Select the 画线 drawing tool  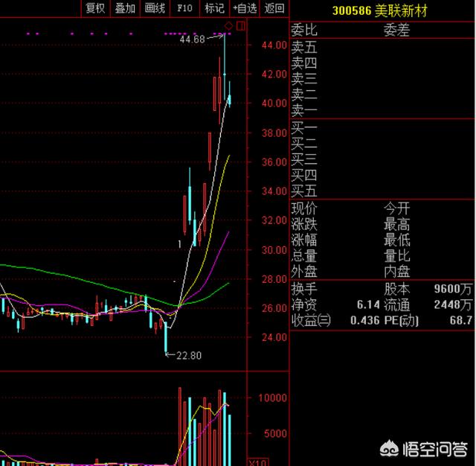155,8
